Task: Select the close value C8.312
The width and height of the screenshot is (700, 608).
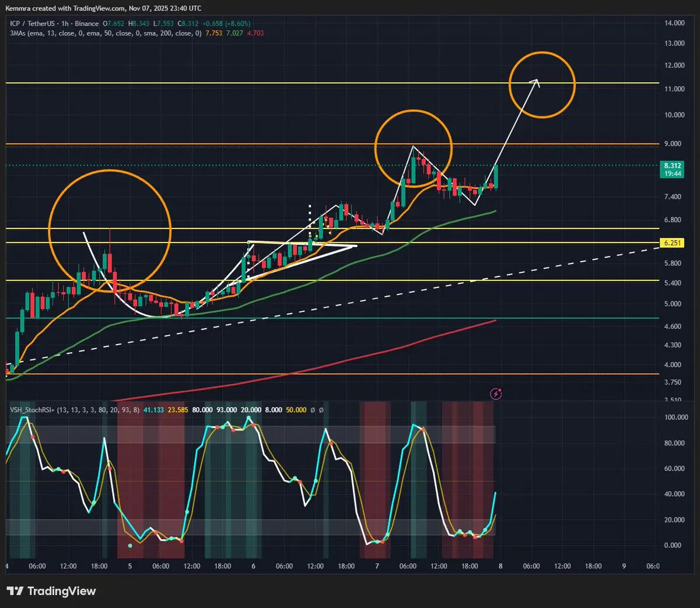Action: click(x=188, y=24)
